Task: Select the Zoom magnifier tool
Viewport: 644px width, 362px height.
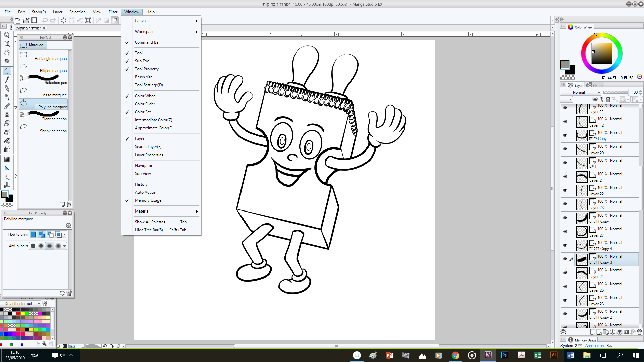Action: coord(7,35)
